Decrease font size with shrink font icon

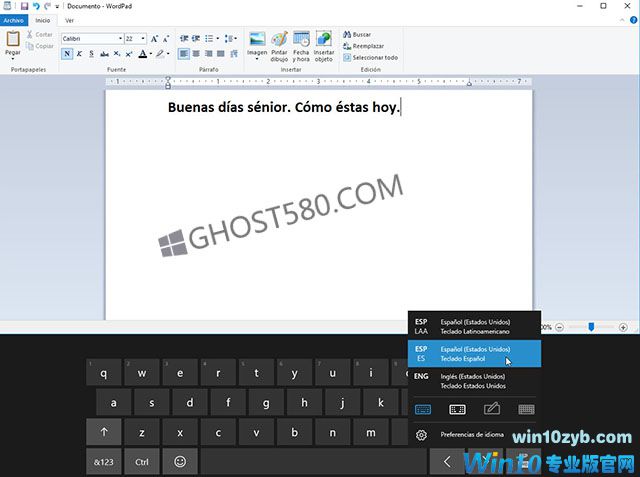click(x=166, y=39)
